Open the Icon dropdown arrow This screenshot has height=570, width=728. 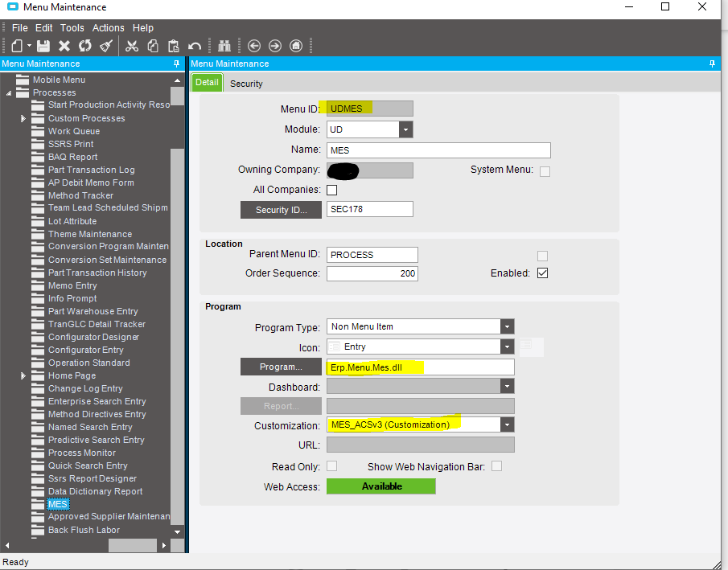(507, 347)
